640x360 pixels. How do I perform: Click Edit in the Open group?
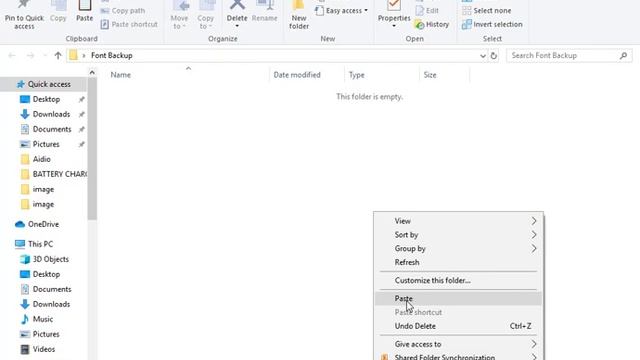click(x=427, y=11)
